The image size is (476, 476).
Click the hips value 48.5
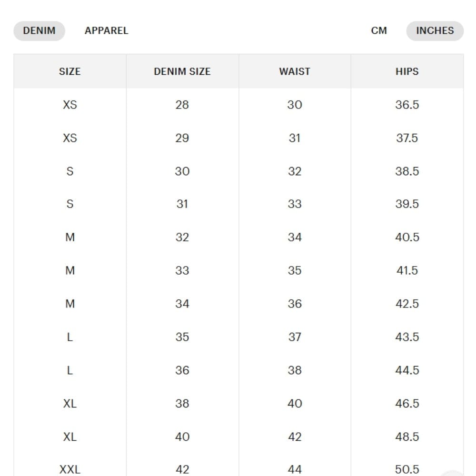click(407, 436)
